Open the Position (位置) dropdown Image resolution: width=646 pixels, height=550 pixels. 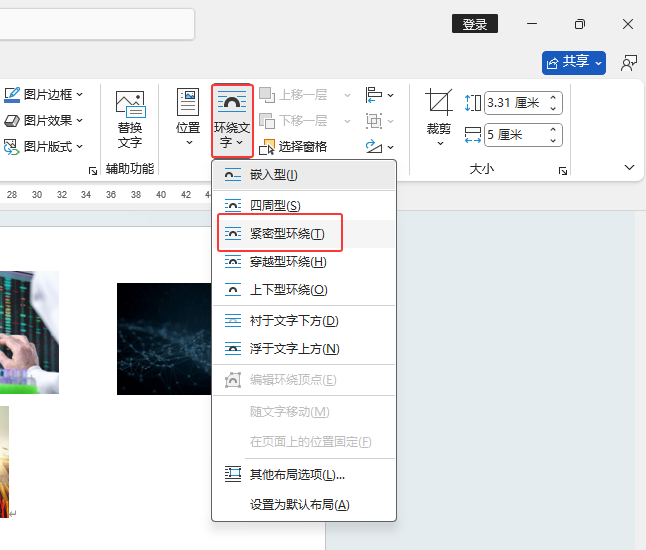click(188, 117)
